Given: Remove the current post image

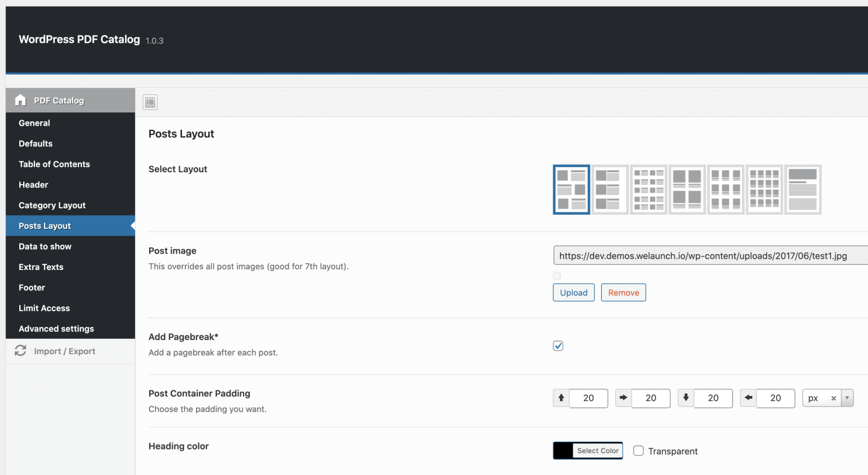Looking at the screenshot, I should [623, 293].
